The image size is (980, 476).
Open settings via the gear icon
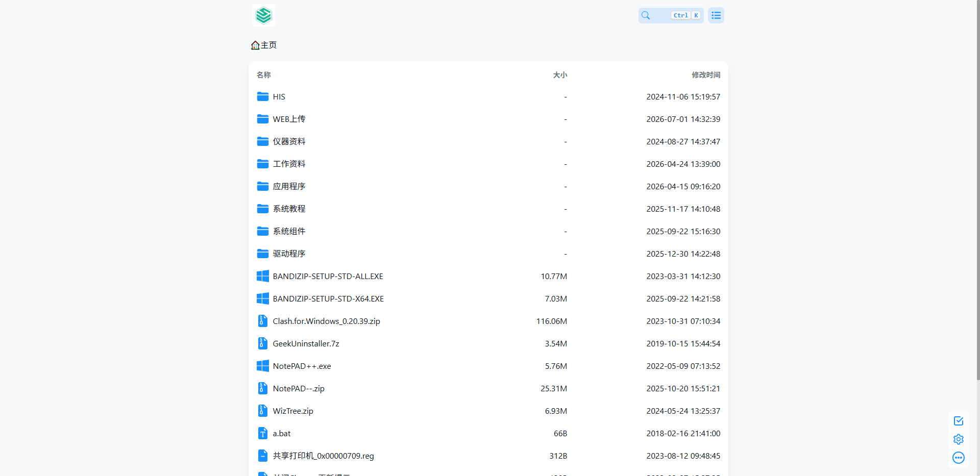click(959, 439)
